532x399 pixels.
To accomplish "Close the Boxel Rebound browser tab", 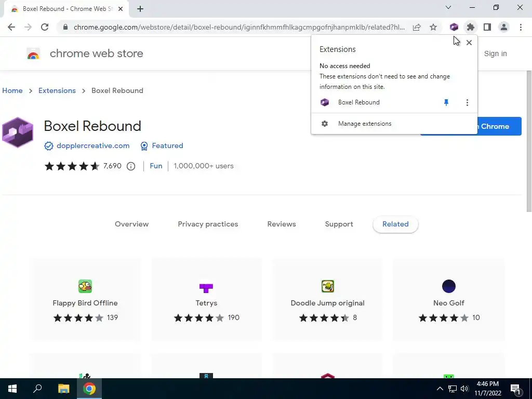I will click(121, 9).
